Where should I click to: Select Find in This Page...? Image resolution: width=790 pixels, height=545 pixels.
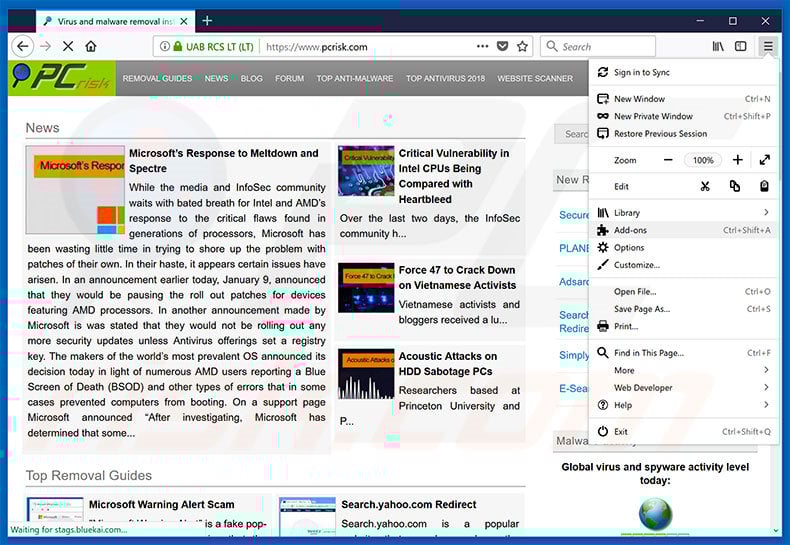683,353
